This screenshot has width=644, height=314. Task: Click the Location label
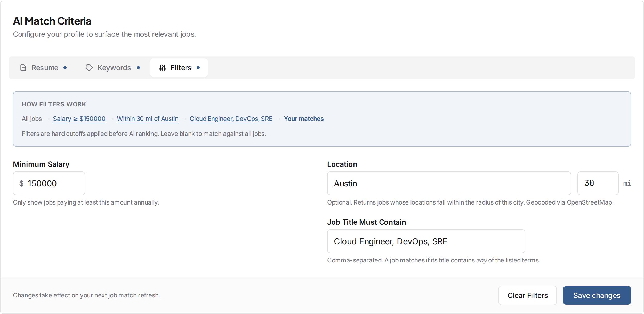(x=342, y=164)
